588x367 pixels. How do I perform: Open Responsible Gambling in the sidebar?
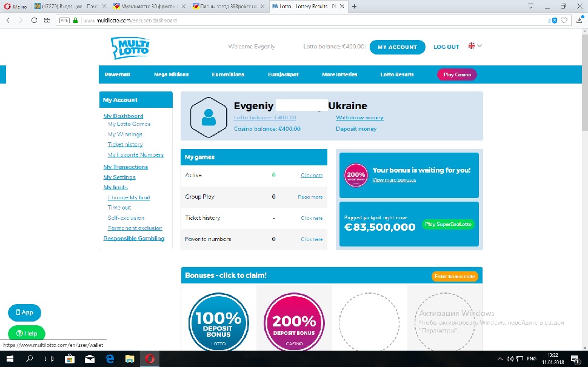click(134, 238)
